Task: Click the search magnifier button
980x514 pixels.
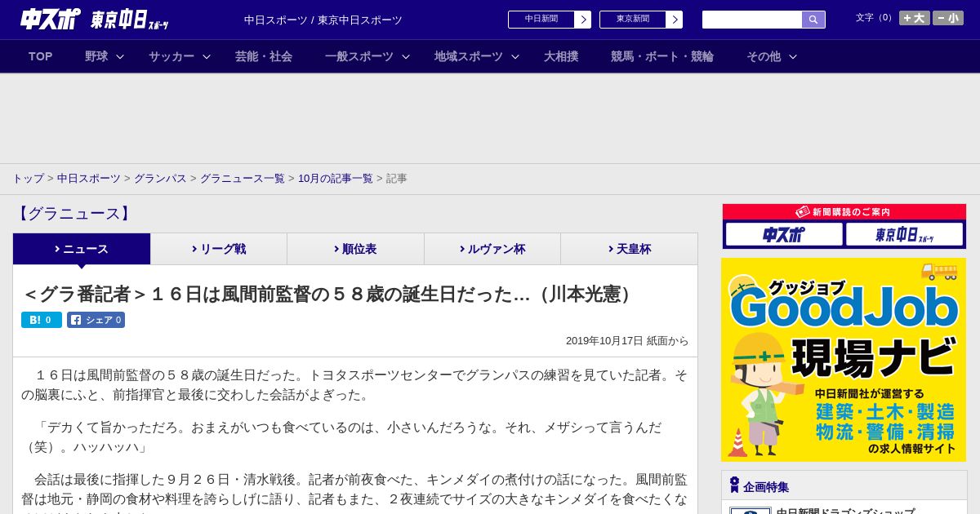Action: click(x=813, y=20)
